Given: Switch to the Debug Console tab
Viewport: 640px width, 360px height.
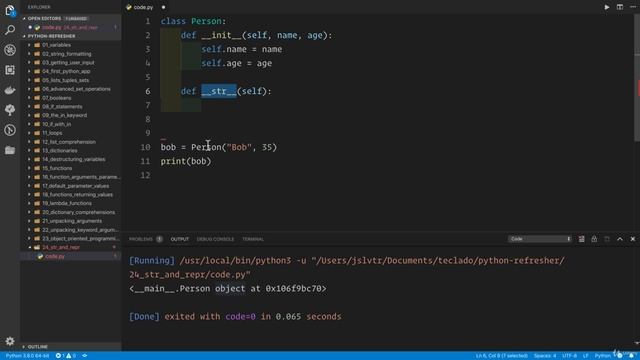Looking at the screenshot, I should click(215, 239).
